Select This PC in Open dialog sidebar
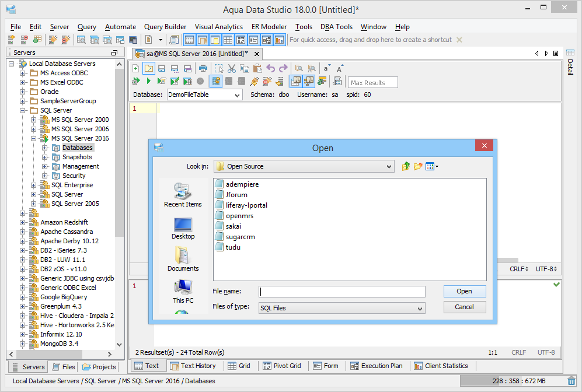The width and height of the screenshot is (582, 392). pyautogui.click(x=183, y=292)
